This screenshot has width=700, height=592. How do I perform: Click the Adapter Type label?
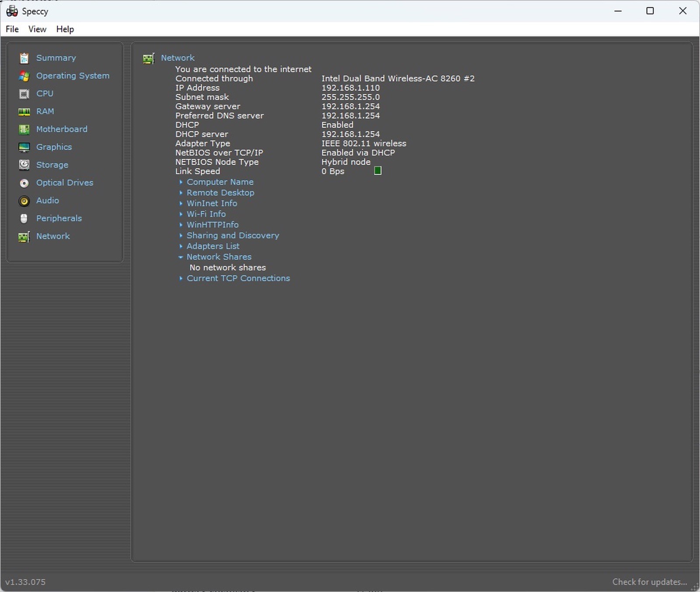click(203, 144)
